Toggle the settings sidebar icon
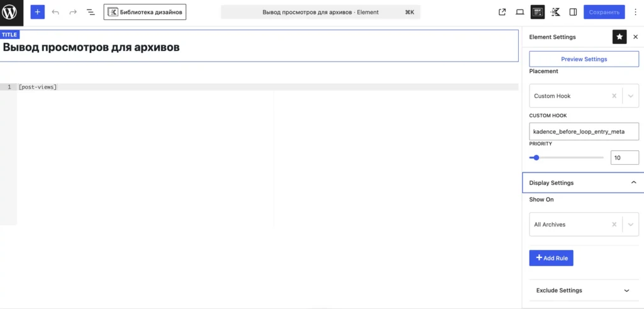 point(573,12)
